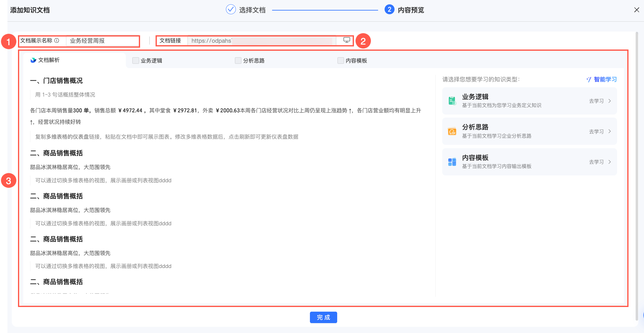Click the orange 分析思路 card icon
This screenshot has width=644, height=333.
452,132
